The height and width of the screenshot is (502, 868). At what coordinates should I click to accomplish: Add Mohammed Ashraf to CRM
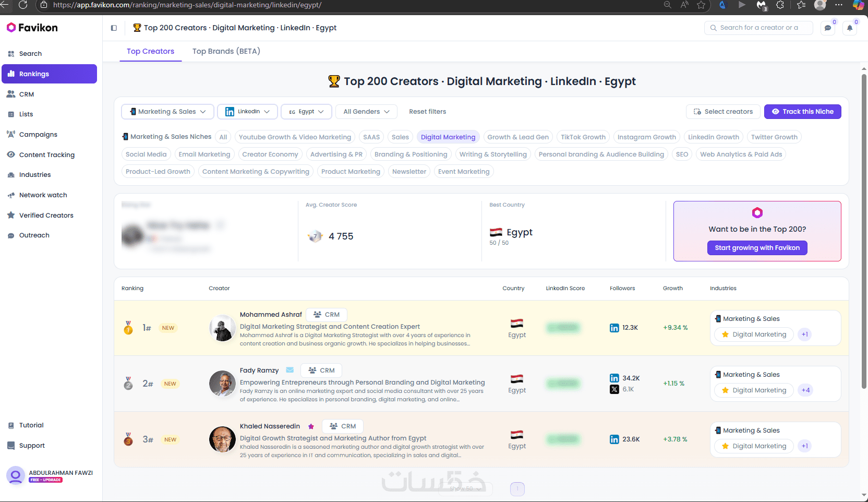click(327, 315)
